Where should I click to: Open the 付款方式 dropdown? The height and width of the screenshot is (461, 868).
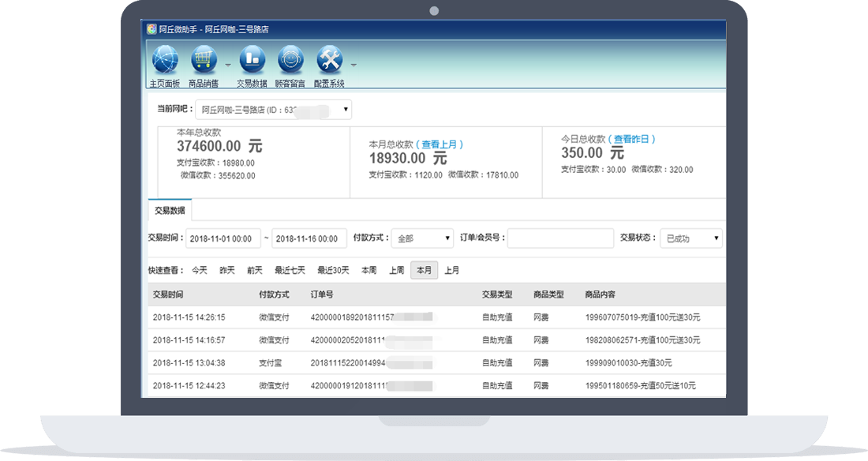point(424,238)
